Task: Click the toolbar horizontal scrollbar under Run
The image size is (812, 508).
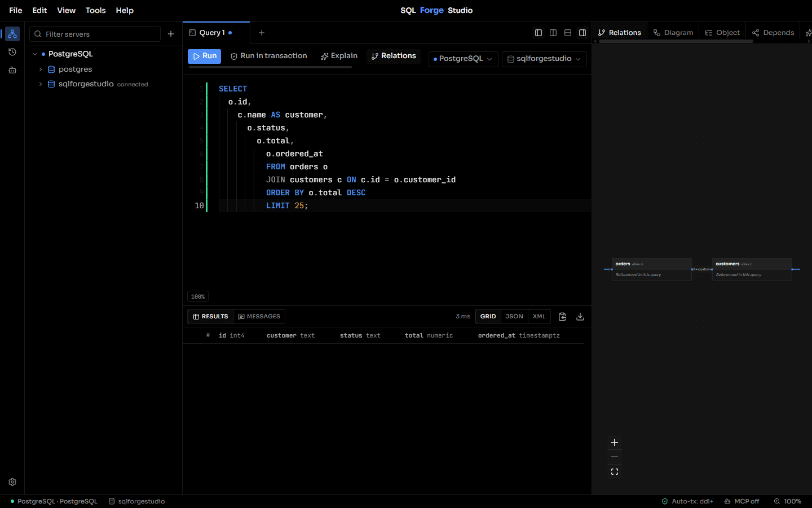Action: [270, 67]
